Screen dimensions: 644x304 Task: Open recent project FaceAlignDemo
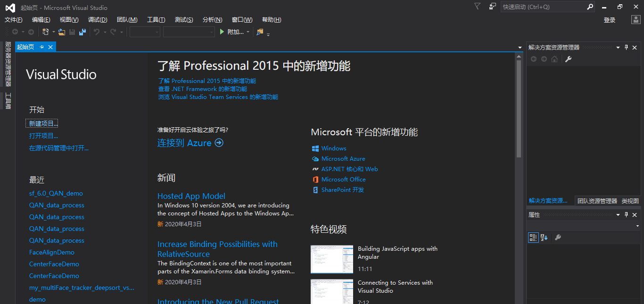tap(52, 252)
